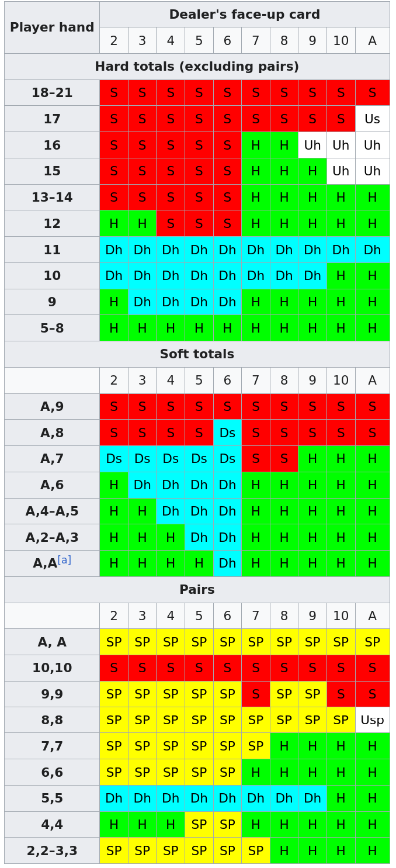Select the cyan Ds cell in row A,8

coord(227,433)
